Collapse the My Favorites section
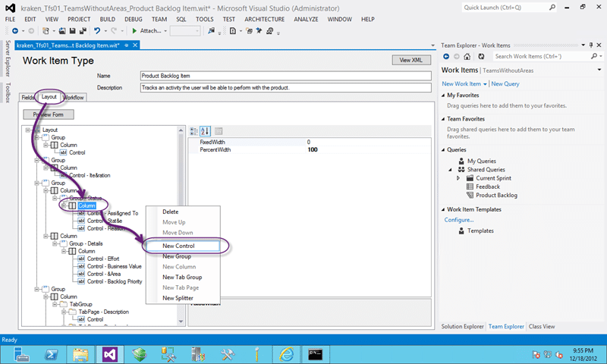This screenshot has width=607, height=364. tap(443, 95)
